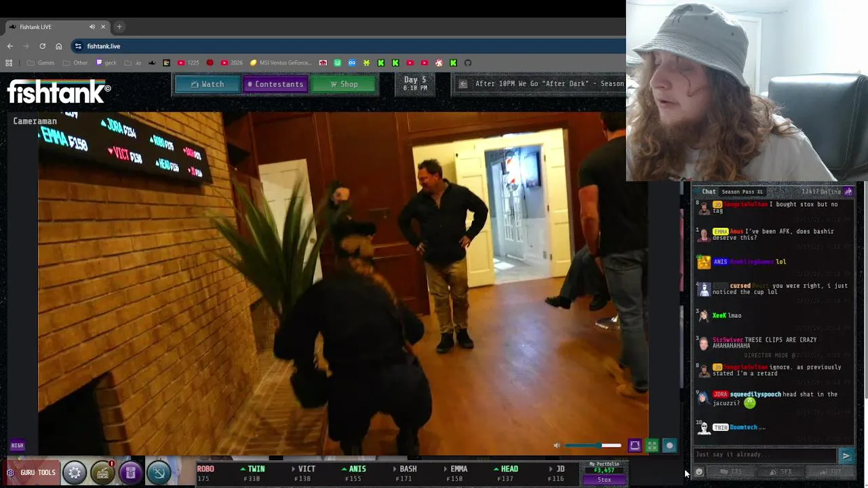868x488 pixels.
Task: Open the jo bookmark folder
Action: (133, 63)
